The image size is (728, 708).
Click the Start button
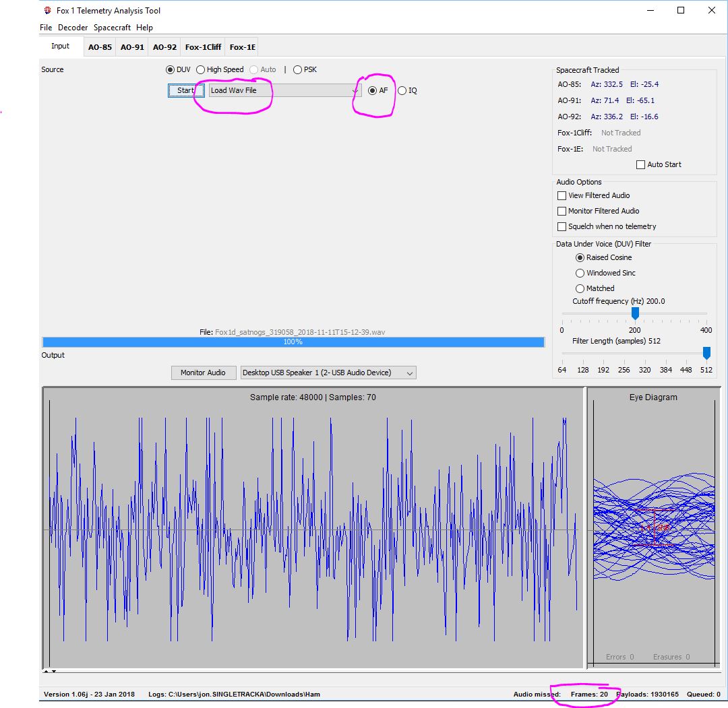click(185, 90)
